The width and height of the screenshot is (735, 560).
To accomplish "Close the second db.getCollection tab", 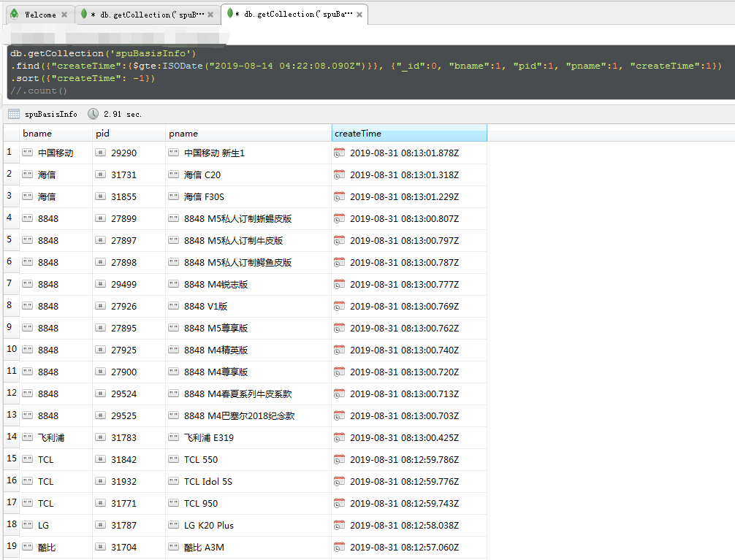I will [x=210, y=15].
